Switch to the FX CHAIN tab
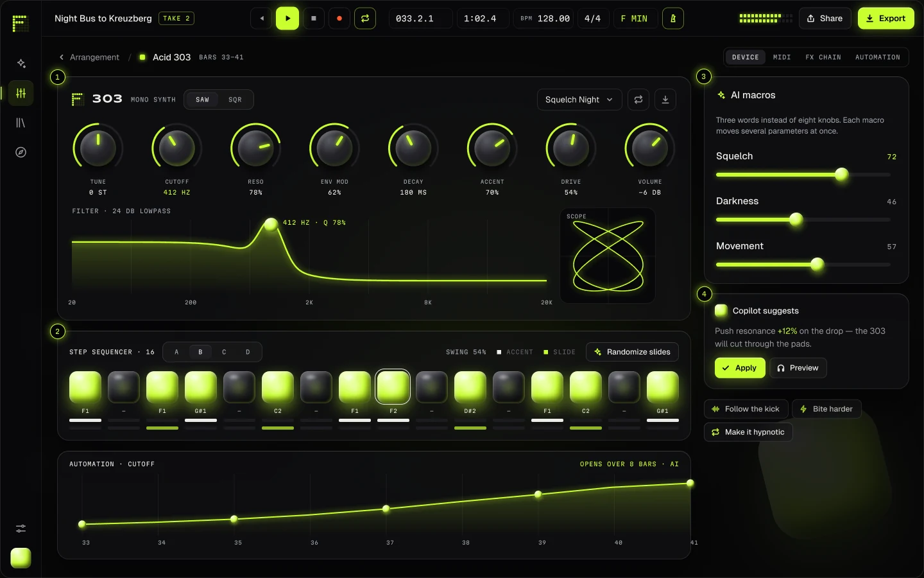This screenshot has width=924, height=578. click(x=823, y=57)
